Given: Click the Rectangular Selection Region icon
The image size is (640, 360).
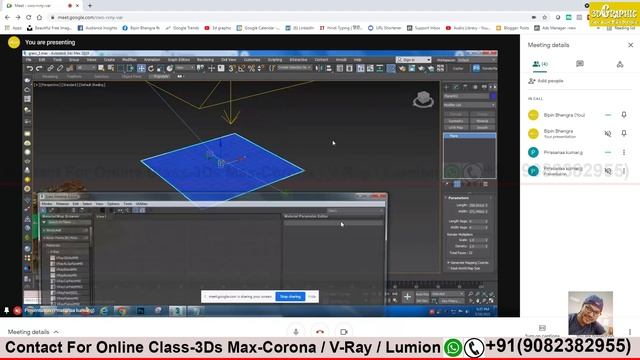Looking at the screenshot, I should pyautogui.click(x=121, y=69).
